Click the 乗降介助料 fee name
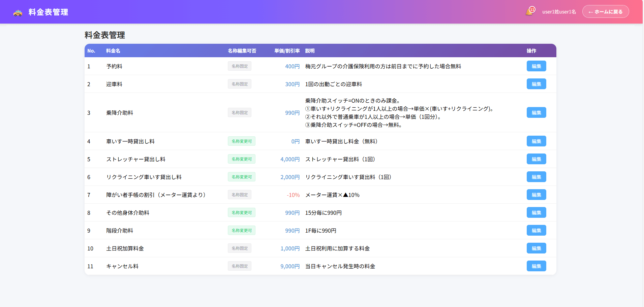The image size is (644, 307). coord(120,113)
